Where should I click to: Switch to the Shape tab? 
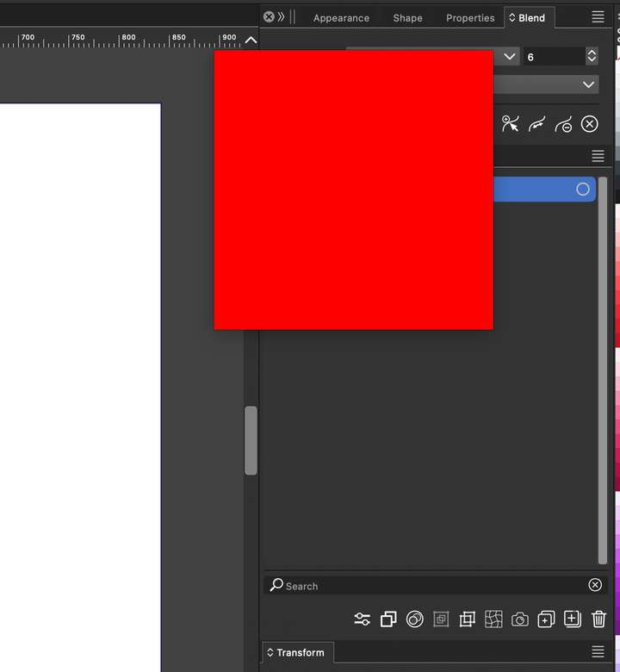click(407, 18)
